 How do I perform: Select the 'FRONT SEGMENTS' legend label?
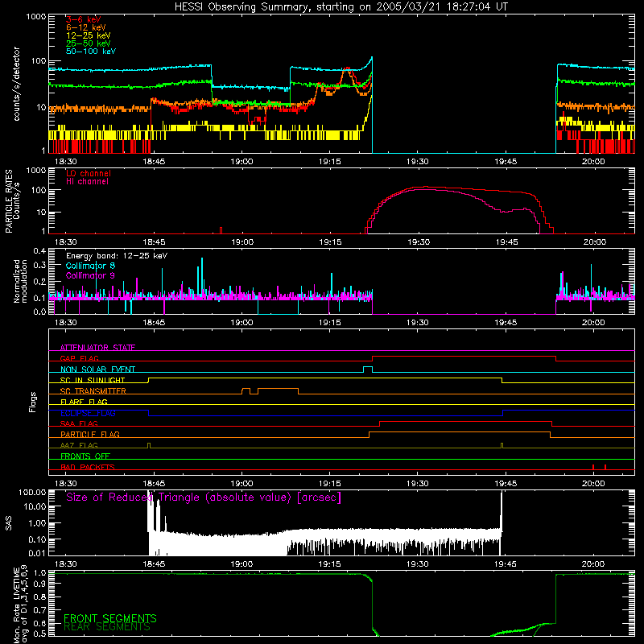110,618
